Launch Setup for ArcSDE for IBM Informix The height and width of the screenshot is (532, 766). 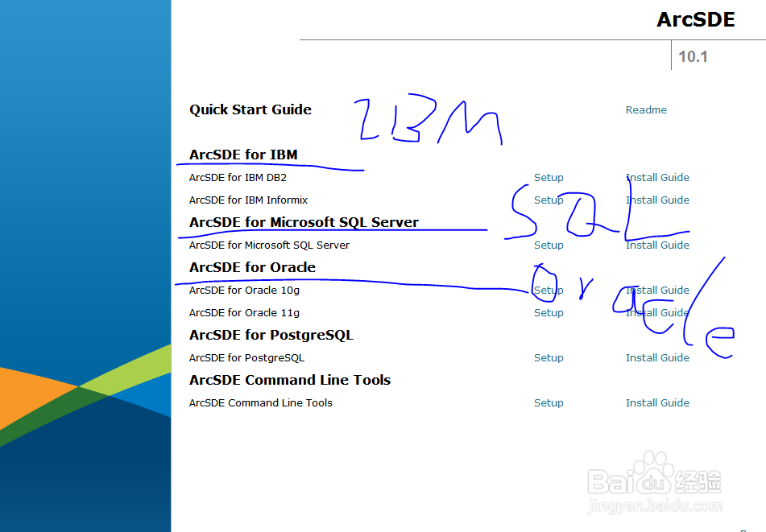549,200
